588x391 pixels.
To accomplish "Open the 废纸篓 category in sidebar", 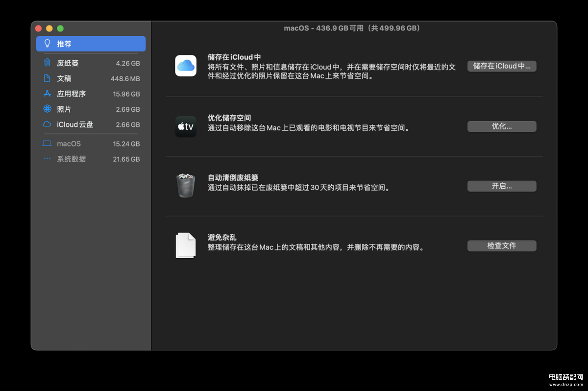I will pyautogui.click(x=91, y=63).
